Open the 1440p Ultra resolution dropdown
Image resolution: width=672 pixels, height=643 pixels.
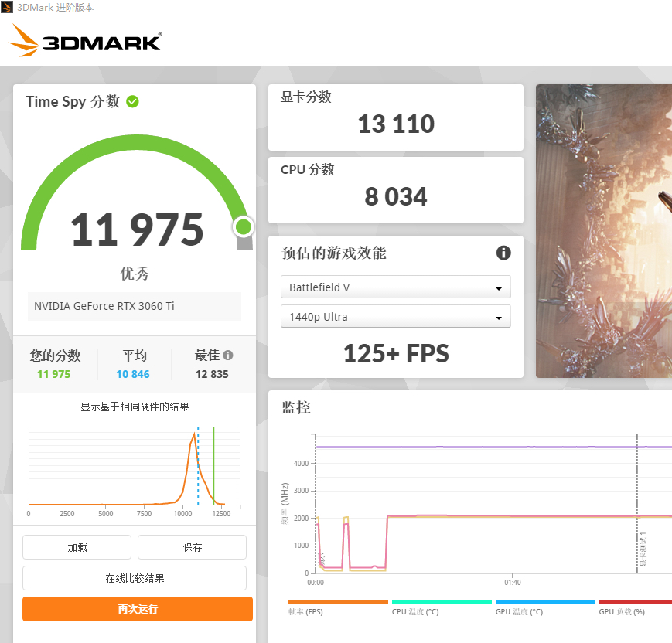(x=396, y=317)
